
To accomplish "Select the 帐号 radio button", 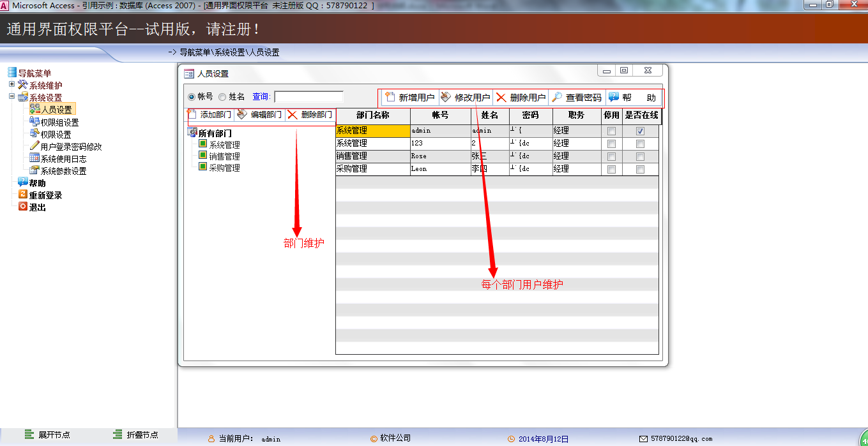I will (x=192, y=97).
